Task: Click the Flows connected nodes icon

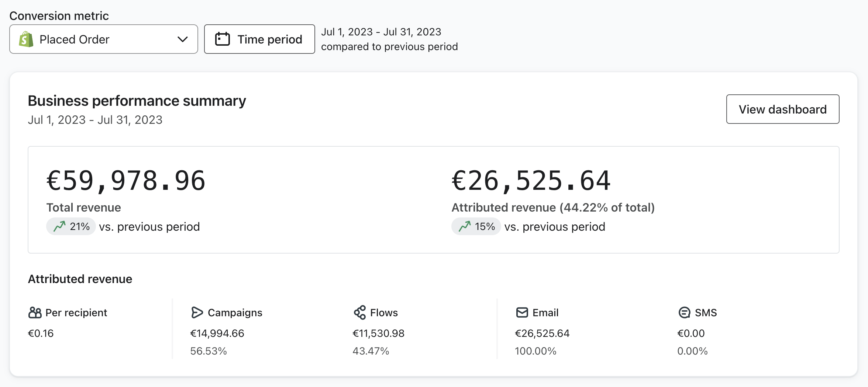Action: (359, 313)
